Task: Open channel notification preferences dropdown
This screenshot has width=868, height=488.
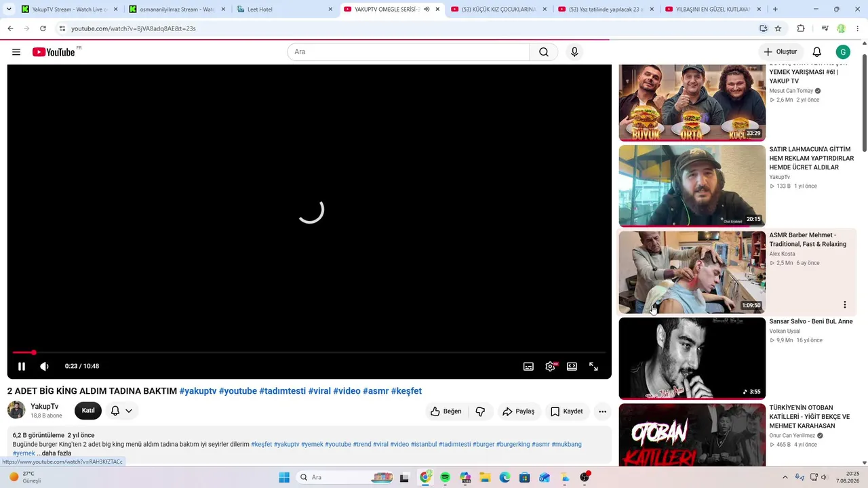Action: (122, 411)
